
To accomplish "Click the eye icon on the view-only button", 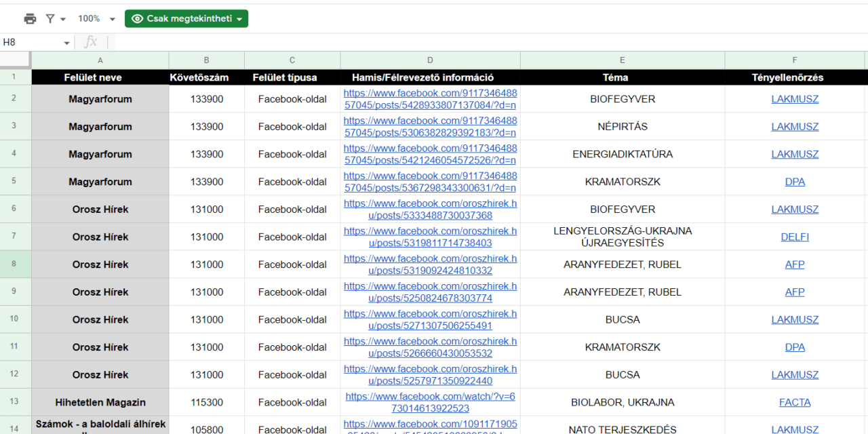I will 137,19.
